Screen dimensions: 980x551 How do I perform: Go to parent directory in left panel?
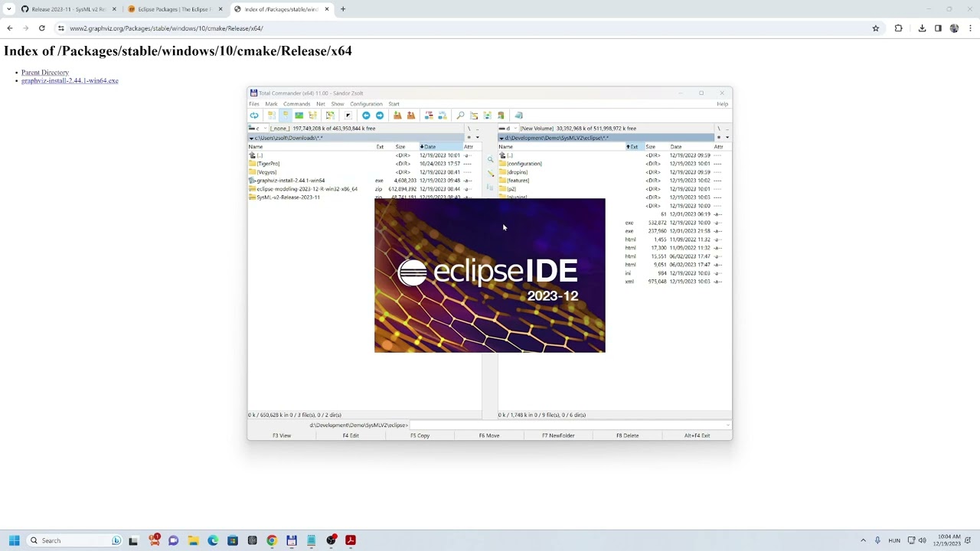tap(256, 155)
